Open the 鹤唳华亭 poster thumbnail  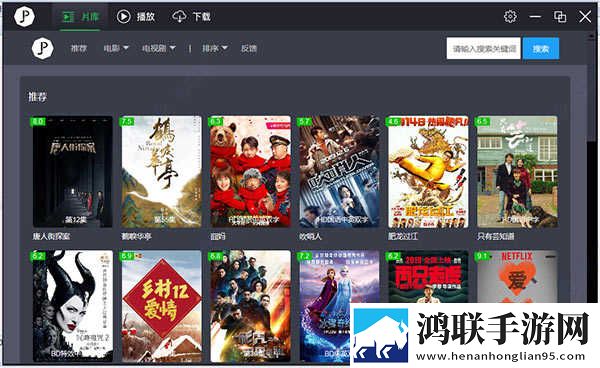pos(161,172)
